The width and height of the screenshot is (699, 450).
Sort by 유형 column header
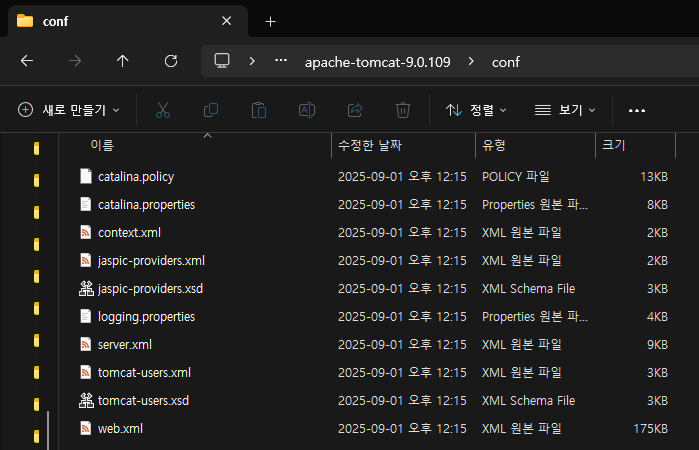pyautogui.click(x=493, y=145)
